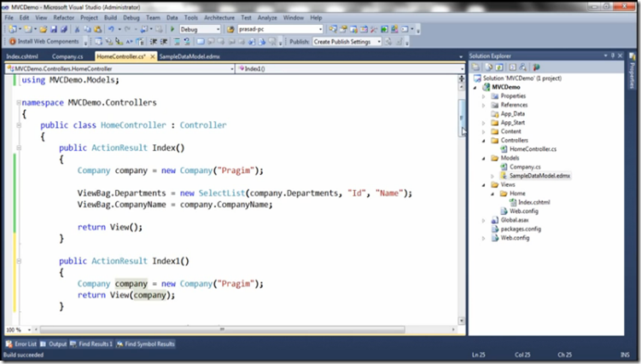This screenshot has height=364, width=641.
Task: Collapse the Controllers folder node
Action: point(484,141)
